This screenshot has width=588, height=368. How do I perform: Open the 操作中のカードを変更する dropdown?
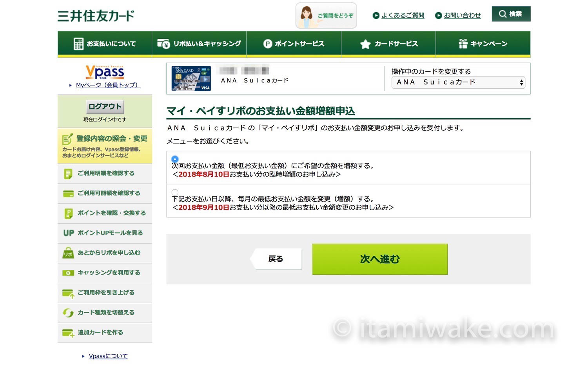coord(458,82)
